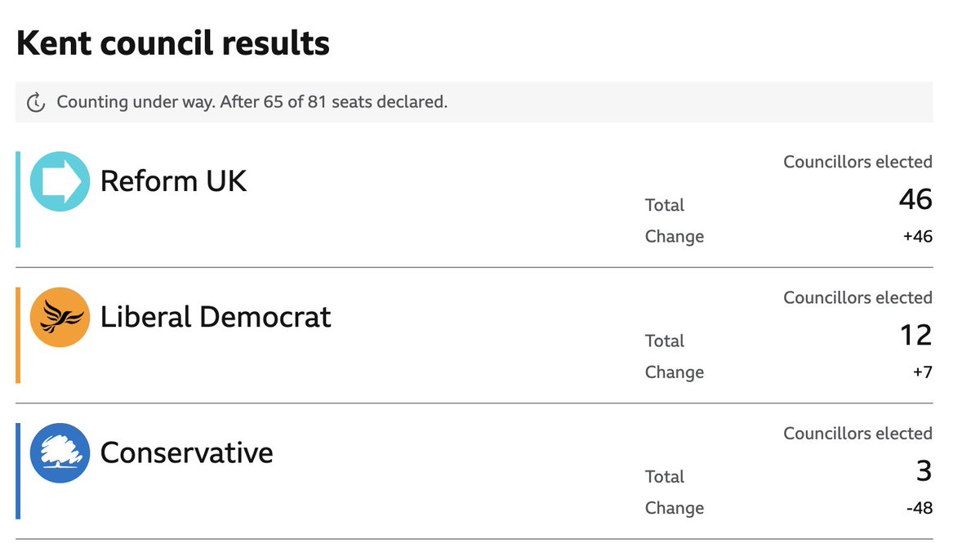
Task: Click the Liberal Democrat bird logo
Action: pos(60,317)
